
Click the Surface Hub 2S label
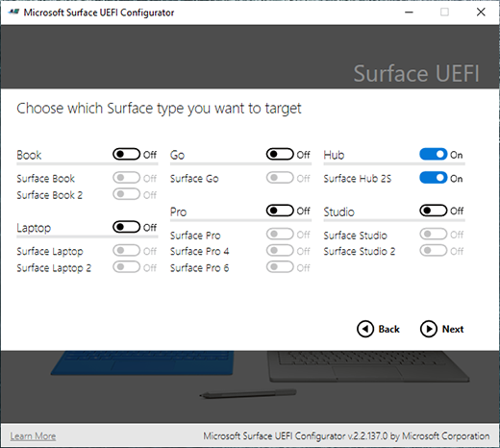click(x=358, y=179)
